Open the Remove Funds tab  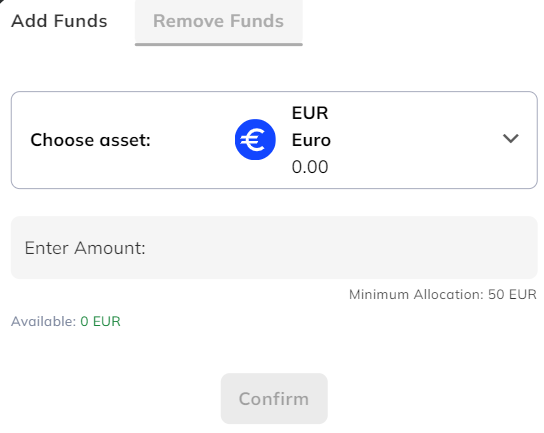(x=219, y=21)
